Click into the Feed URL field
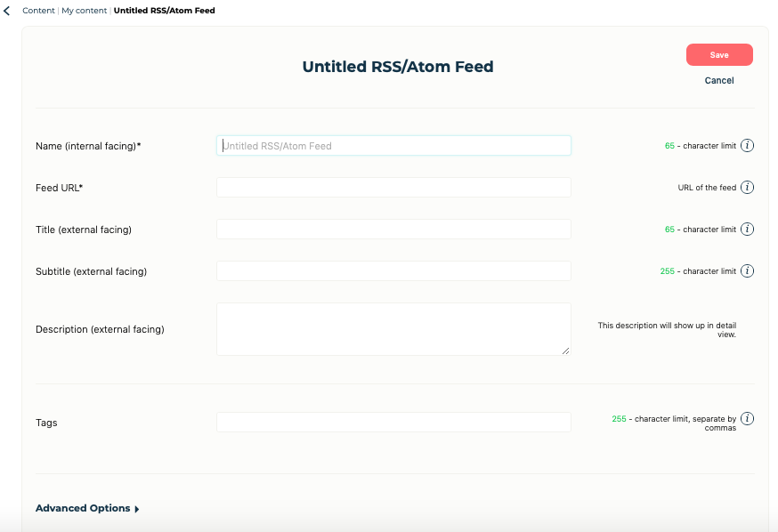The height and width of the screenshot is (532, 778). coord(393,188)
